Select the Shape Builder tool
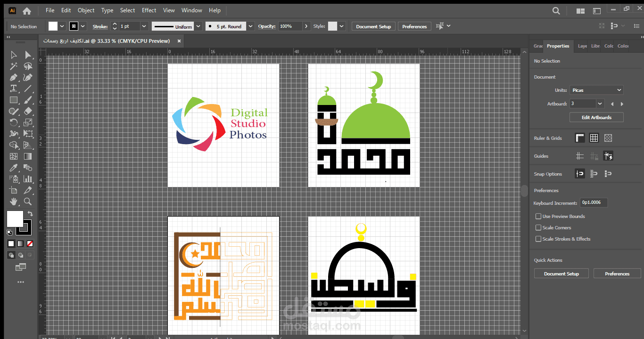This screenshot has width=644, height=339. 14,145
